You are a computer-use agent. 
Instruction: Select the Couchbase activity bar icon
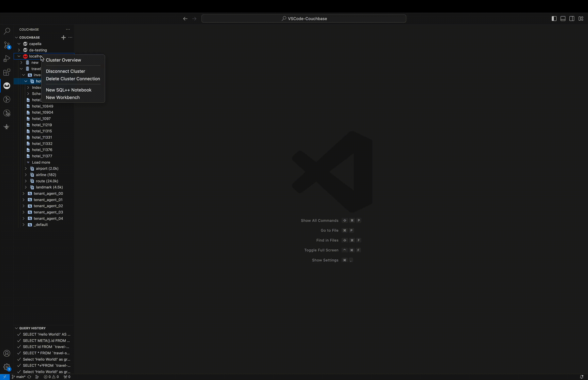[7, 86]
